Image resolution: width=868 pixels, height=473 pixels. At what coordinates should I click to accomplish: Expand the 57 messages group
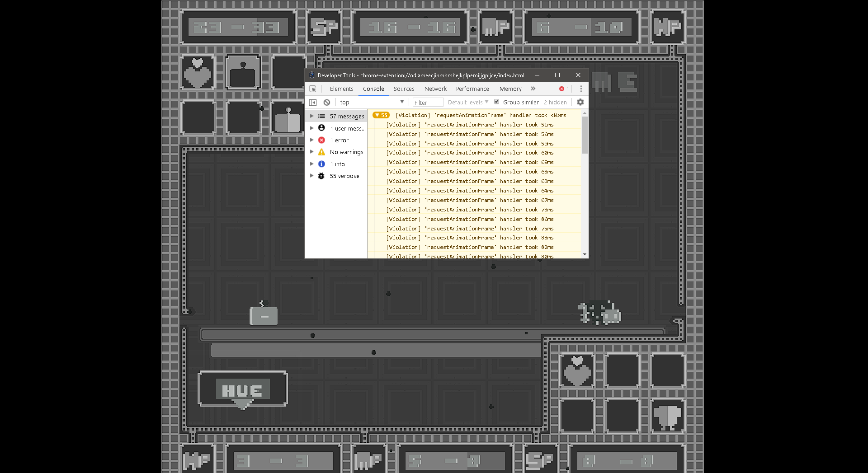(311, 116)
